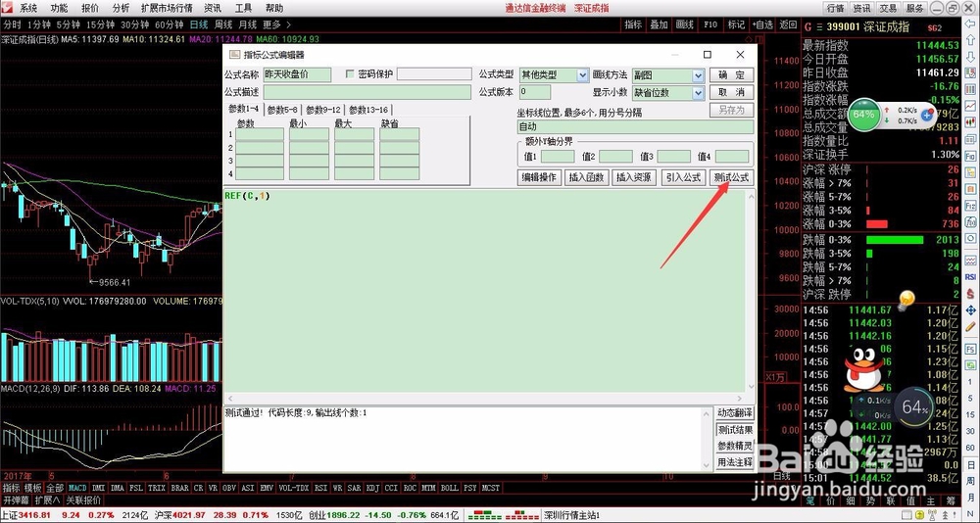
Task: Open the 系统 menu
Action: pos(28,8)
